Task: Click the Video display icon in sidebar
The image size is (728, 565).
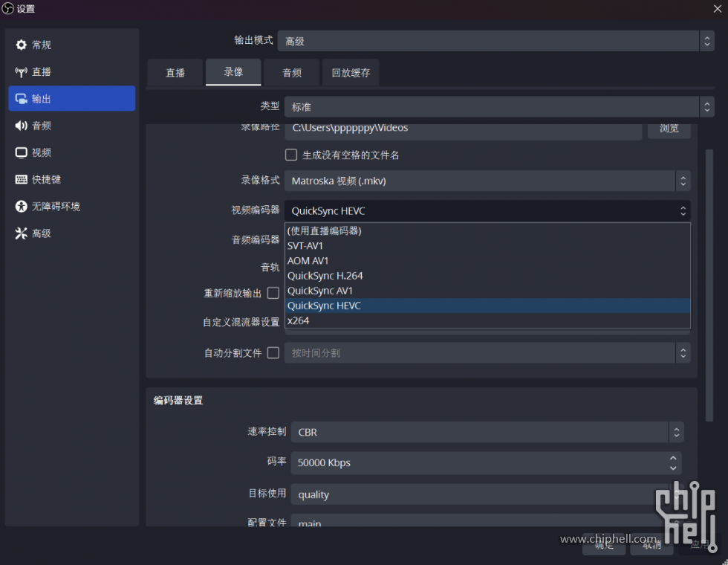Action: pos(22,152)
